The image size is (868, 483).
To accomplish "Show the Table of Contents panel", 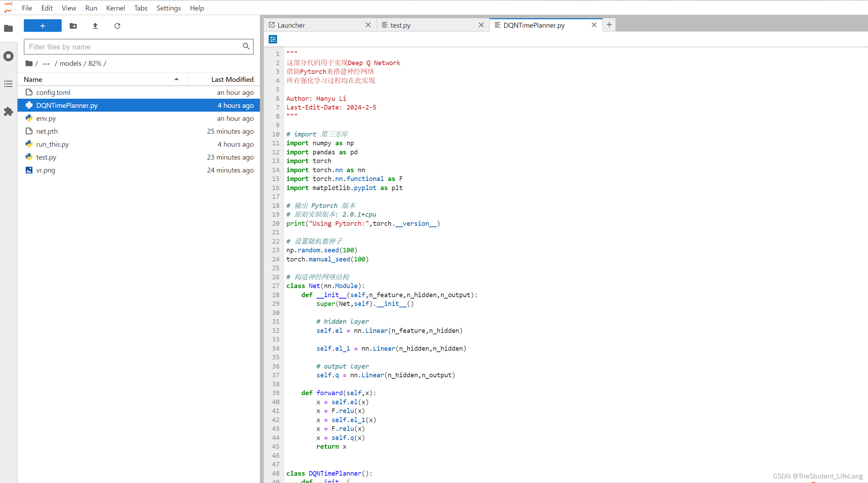I will [8, 84].
